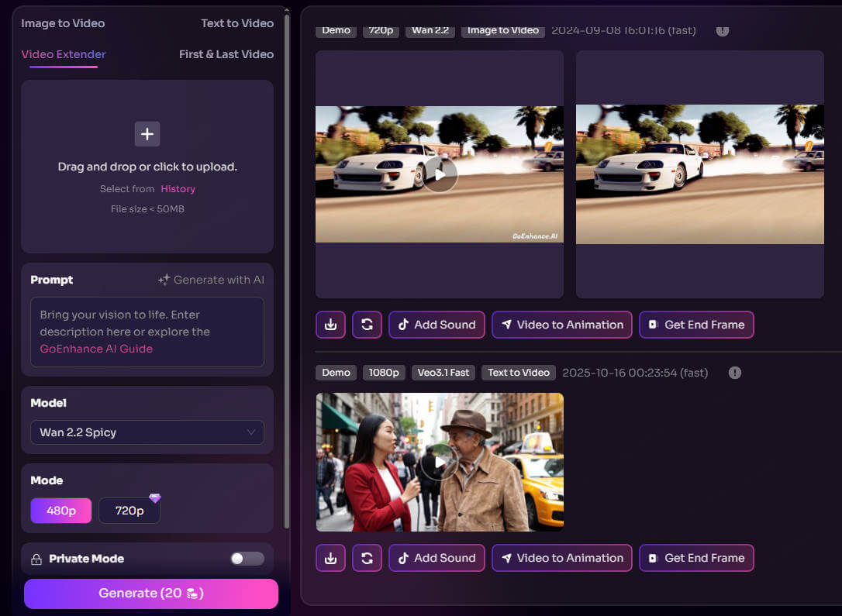
Task: Play the street interview video
Action: (440, 463)
